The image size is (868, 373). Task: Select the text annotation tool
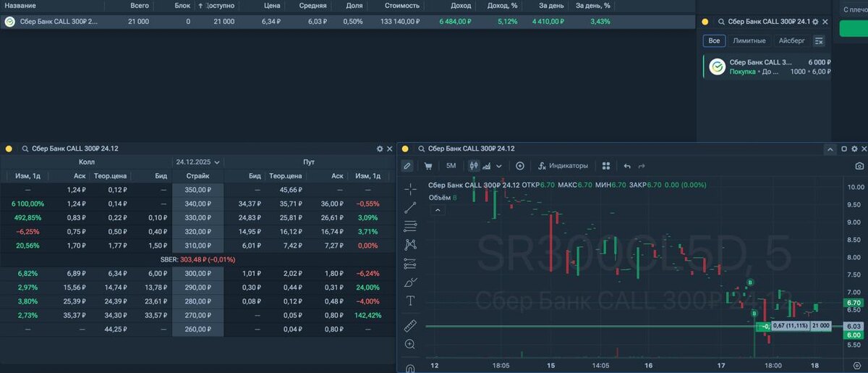[x=410, y=301]
